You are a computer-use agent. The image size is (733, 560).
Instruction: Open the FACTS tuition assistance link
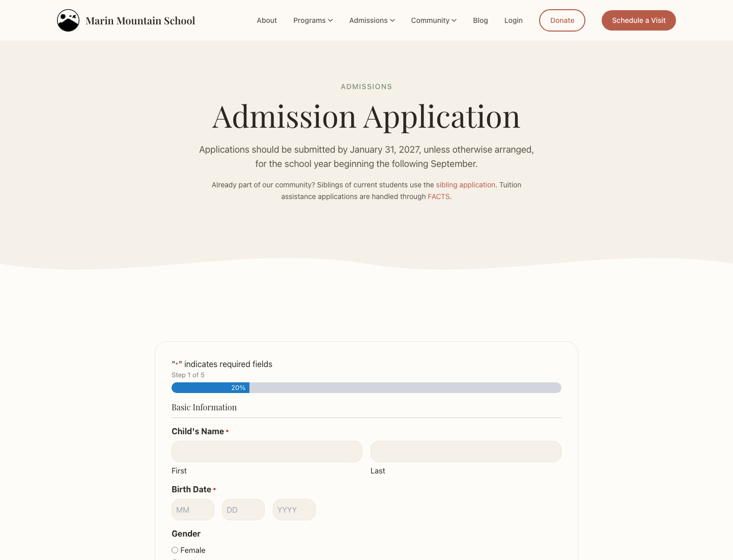[x=439, y=197]
